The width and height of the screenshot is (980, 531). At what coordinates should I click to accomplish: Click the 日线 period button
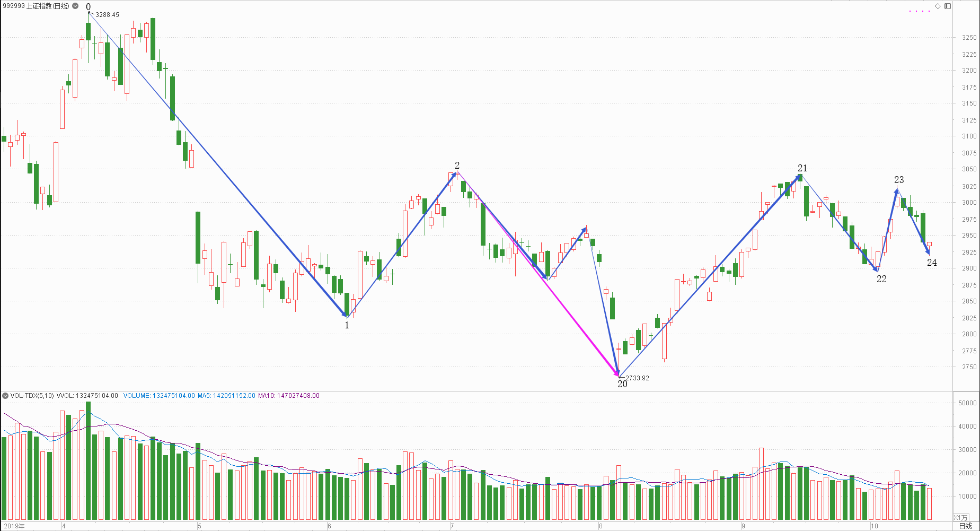966,526
